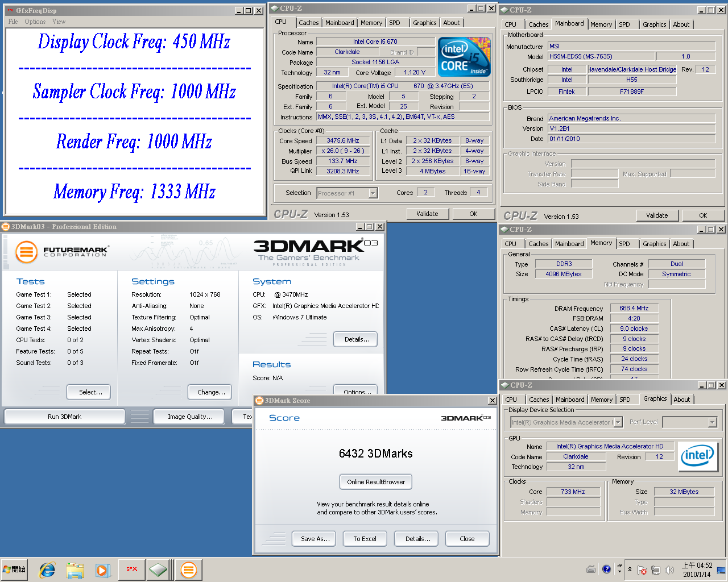
Task: Click the Memory Freq: 1333 MHz text
Action: [x=134, y=192]
